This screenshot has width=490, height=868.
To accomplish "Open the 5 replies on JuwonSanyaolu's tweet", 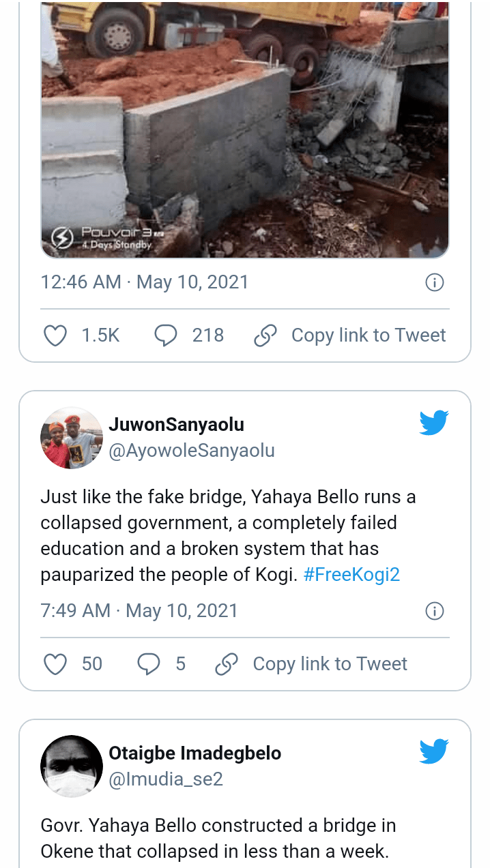I will [x=149, y=664].
